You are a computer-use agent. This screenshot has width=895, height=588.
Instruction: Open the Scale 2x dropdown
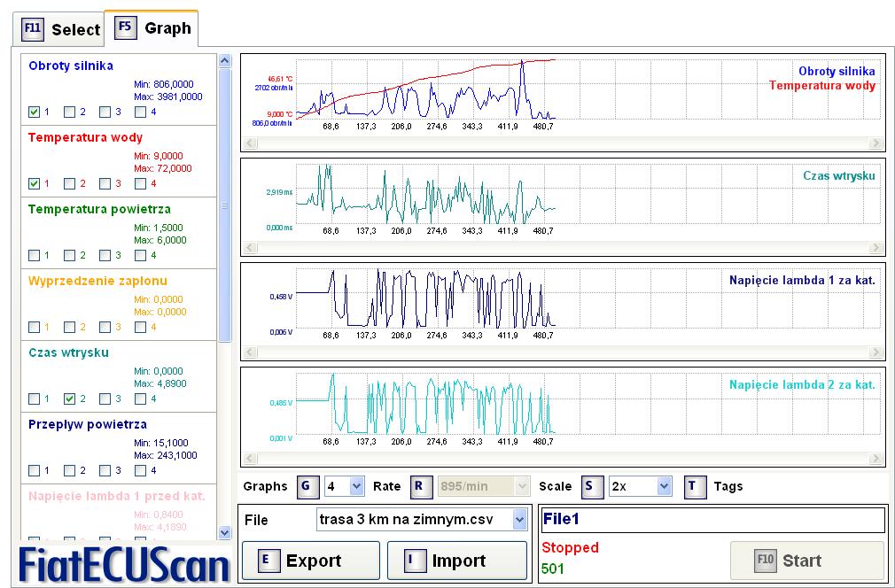point(663,486)
